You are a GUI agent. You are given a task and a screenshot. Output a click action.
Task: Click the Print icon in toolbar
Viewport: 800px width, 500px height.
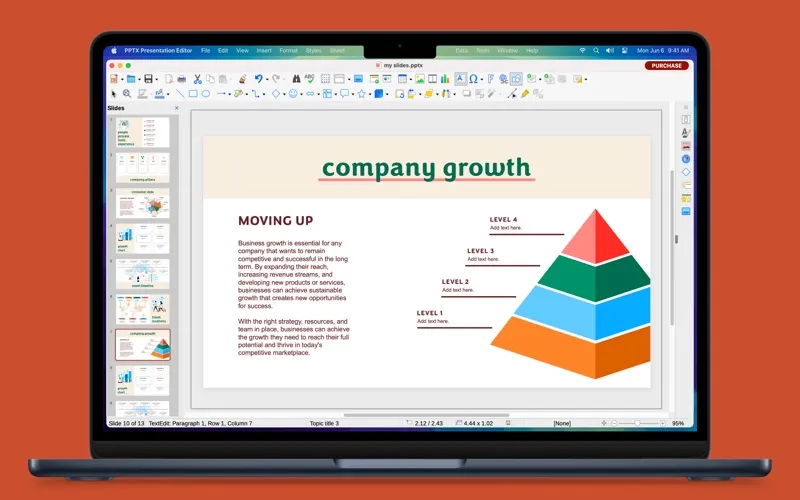point(181,79)
